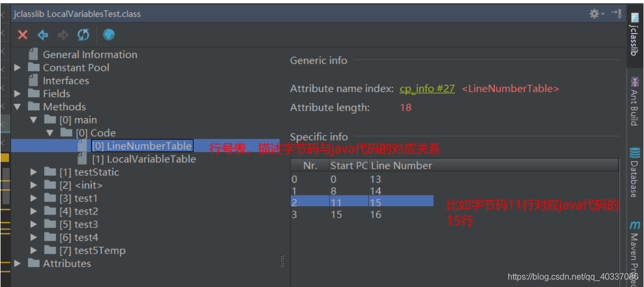644x287 pixels.
Task: Select the [7] test5Temp method node
Action: pos(92,250)
